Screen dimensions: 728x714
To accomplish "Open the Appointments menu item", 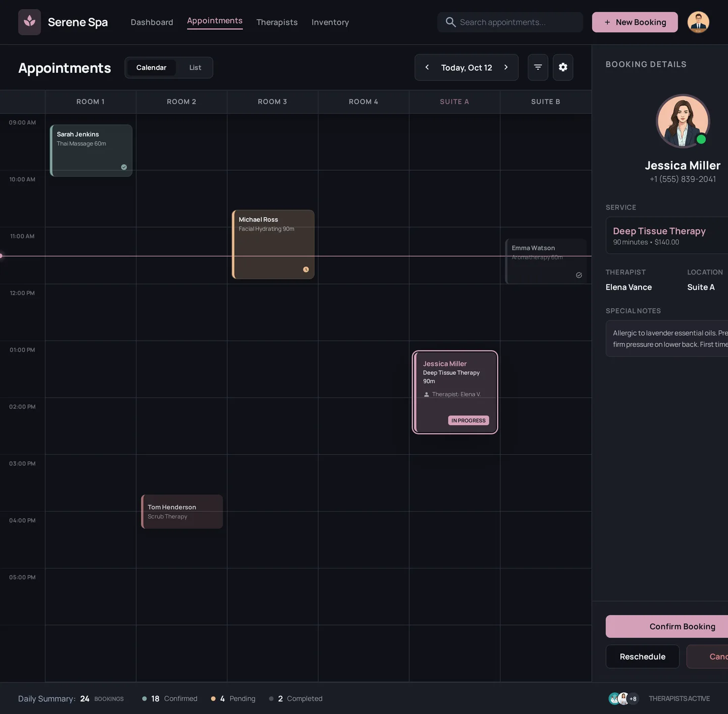I will point(214,21).
